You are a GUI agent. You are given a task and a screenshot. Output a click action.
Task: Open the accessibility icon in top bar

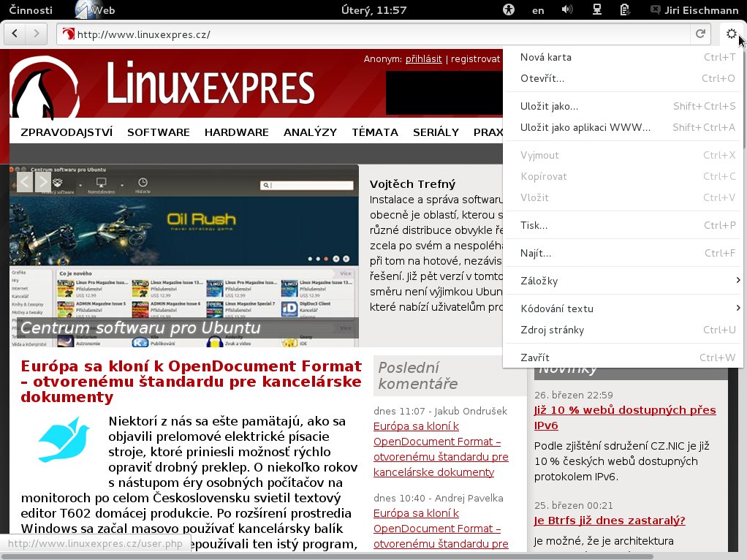[x=509, y=10]
